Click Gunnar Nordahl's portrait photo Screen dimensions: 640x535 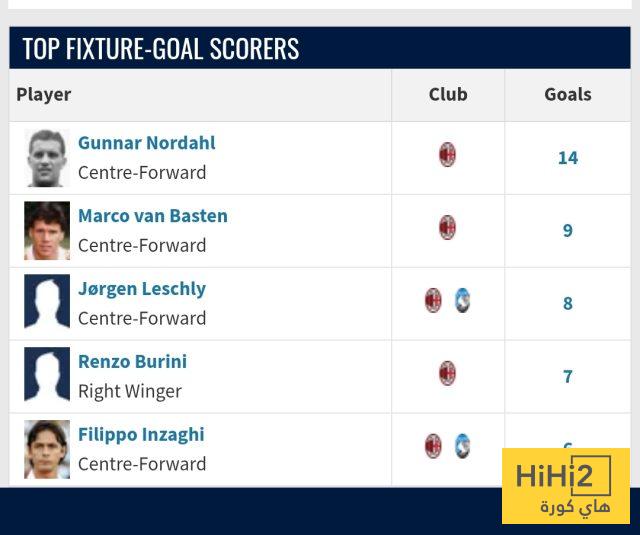[47, 158]
